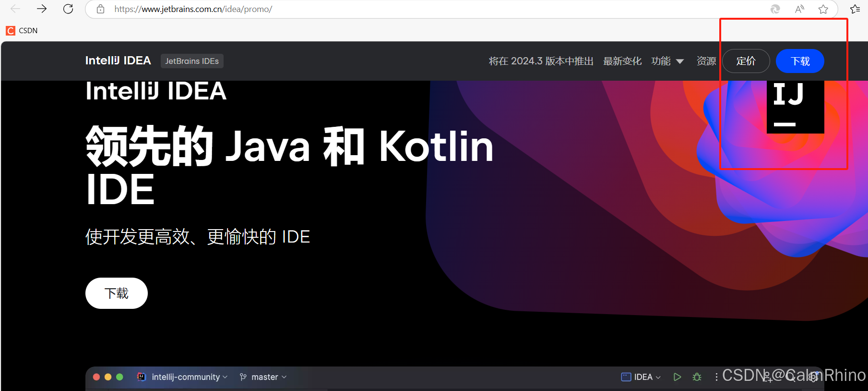Image resolution: width=868 pixels, height=391 pixels.
Task: Open the 将在 2024.3 版本中推出 menu item
Action: [x=541, y=61]
